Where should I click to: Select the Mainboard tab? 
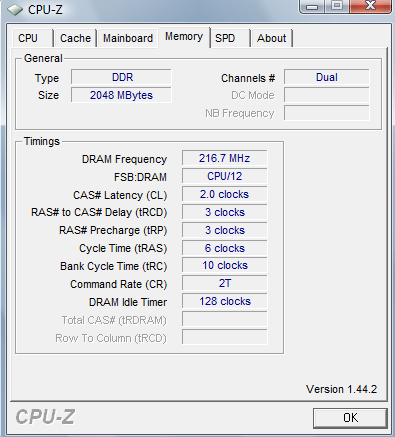coord(128,38)
